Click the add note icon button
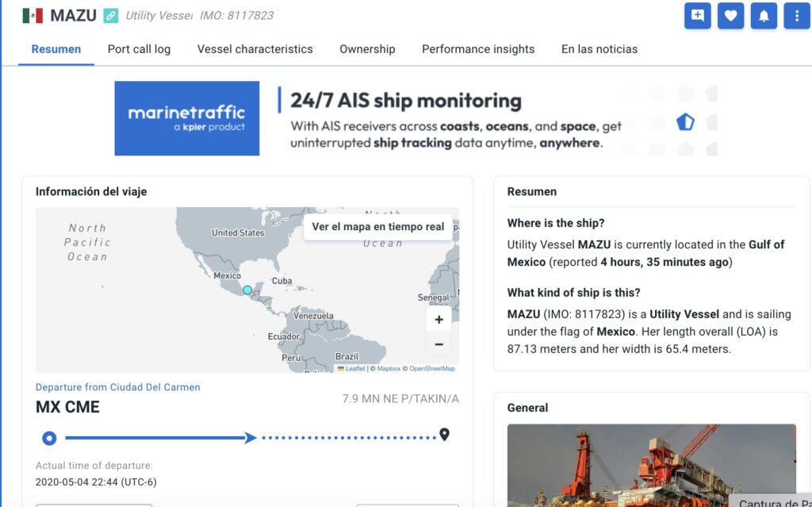The height and width of the screenshot is (507, 812). pos(697,16)
